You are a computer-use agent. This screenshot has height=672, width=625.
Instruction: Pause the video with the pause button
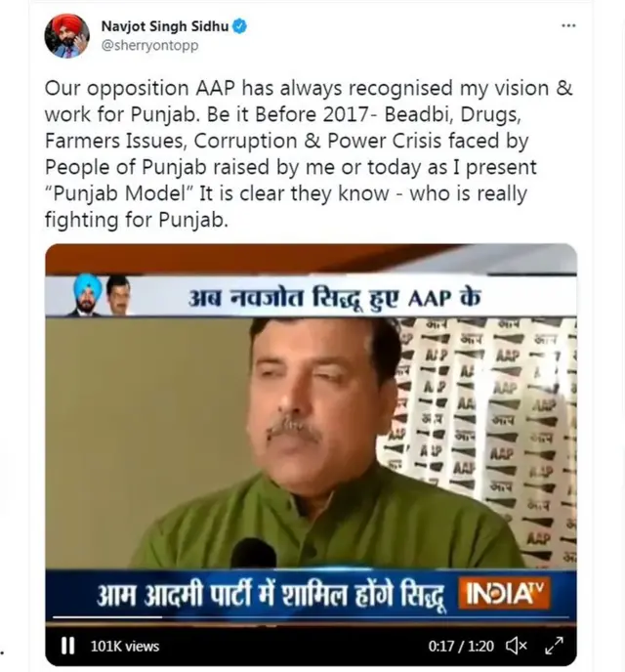tap(67, 646)
